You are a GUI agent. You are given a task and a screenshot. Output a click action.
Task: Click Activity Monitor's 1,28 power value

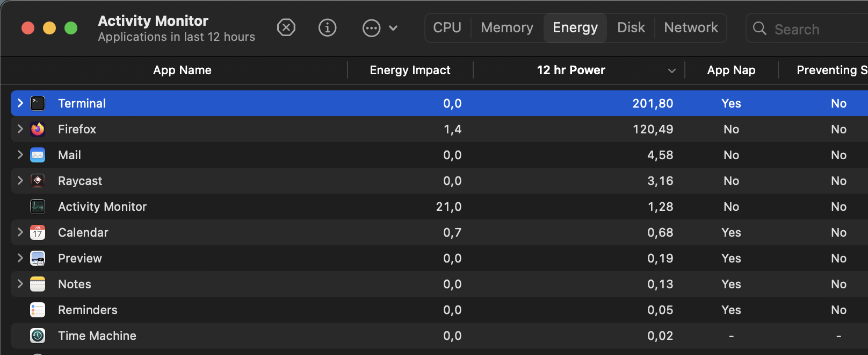660,207
